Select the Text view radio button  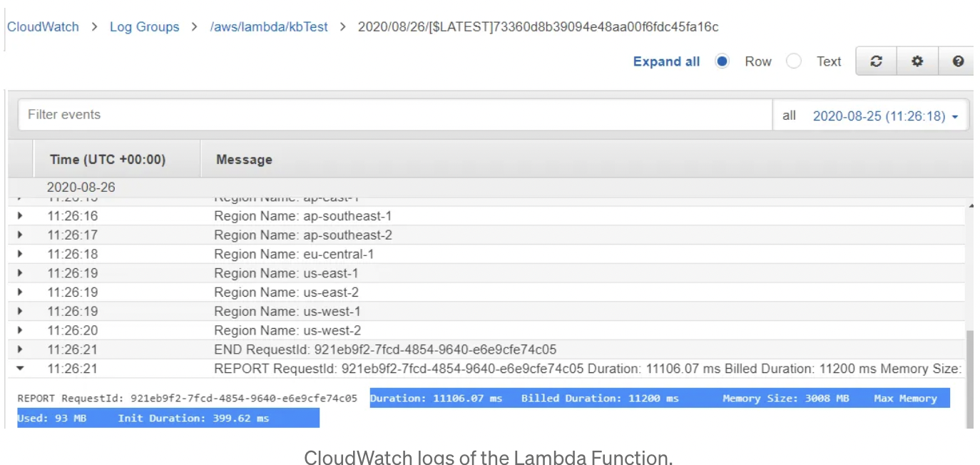794,61
